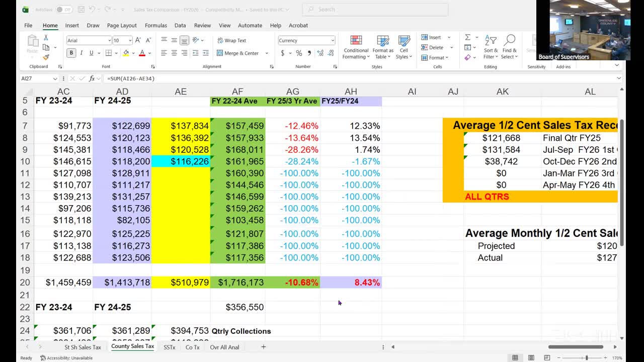The image size is (644, 362).
Task: Switch to the St Sh Sales Tax sheet
Action: click(83, 347)
